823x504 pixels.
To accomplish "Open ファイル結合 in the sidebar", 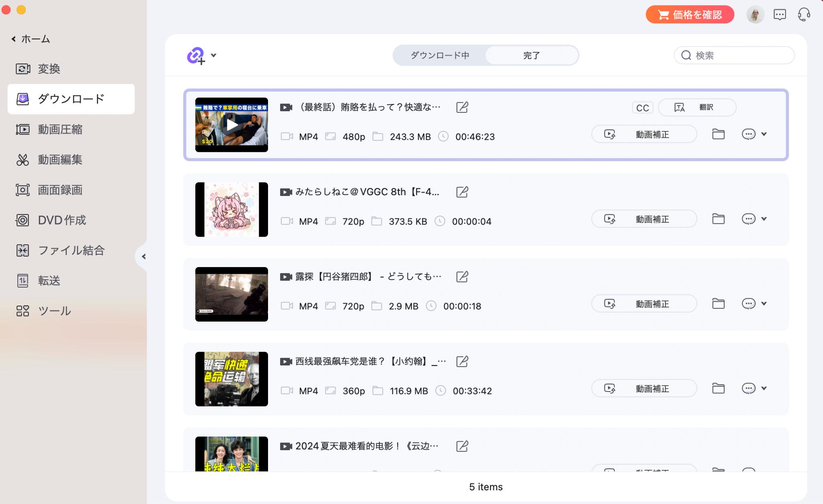I will 71,251.
